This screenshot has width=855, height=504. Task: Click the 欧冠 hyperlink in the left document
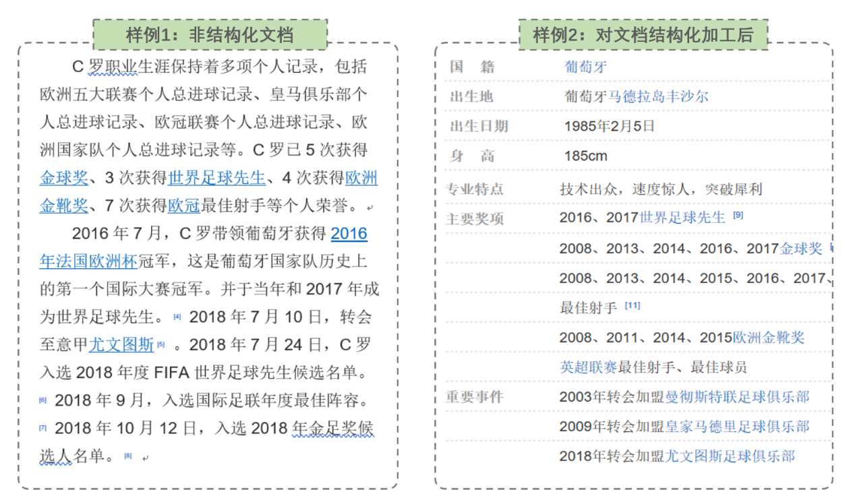(184, 206)
